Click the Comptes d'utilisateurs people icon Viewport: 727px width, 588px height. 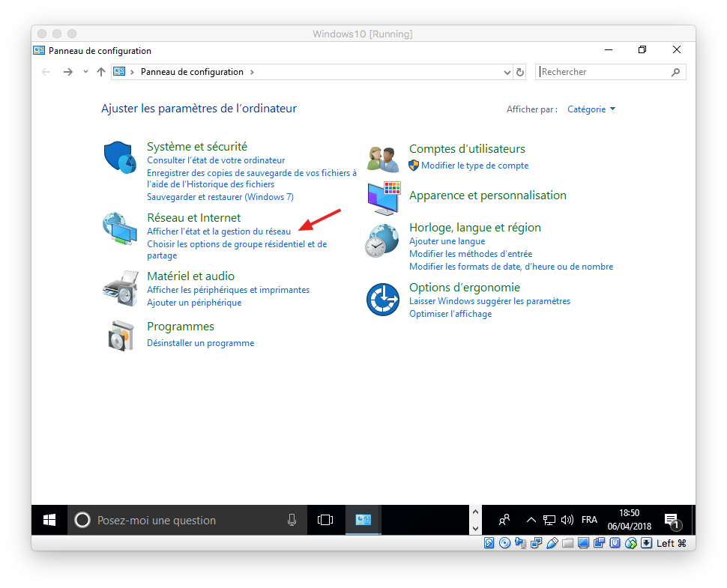click(383, 159)
